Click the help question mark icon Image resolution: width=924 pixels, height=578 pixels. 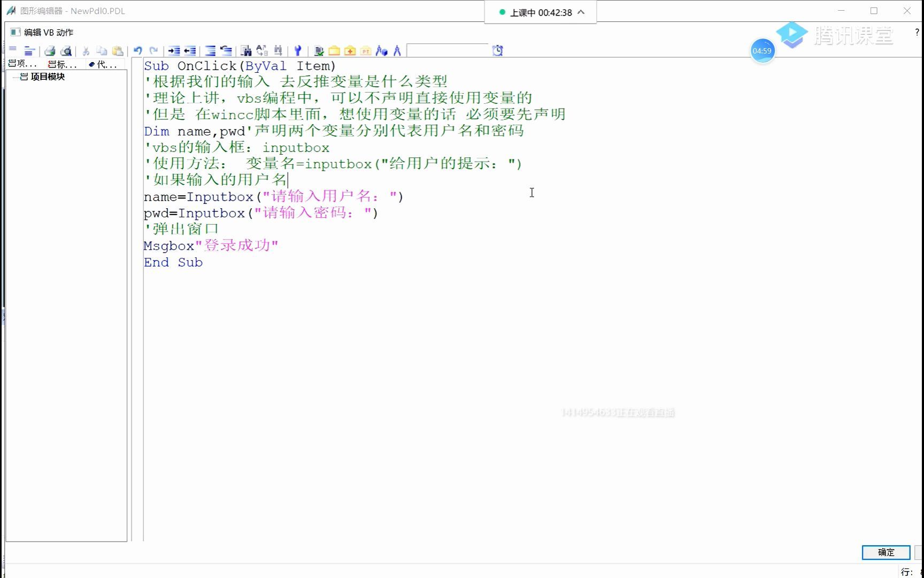[917, 32]
